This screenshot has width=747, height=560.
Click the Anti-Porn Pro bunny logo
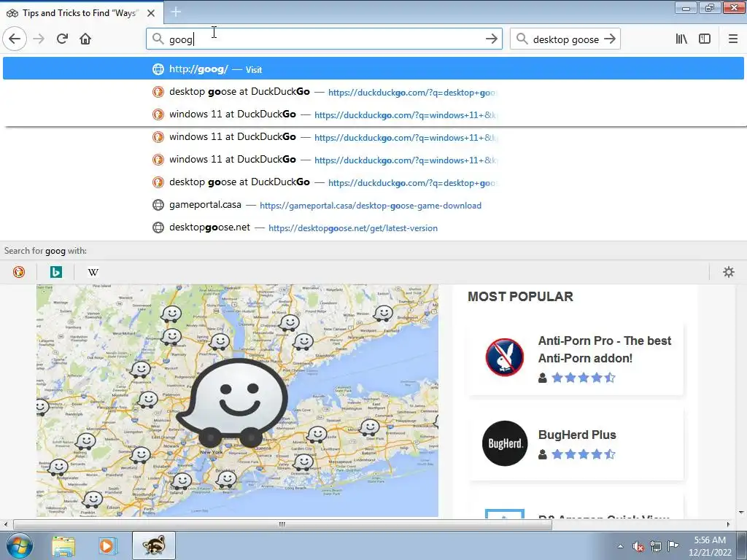click(505, 357)
